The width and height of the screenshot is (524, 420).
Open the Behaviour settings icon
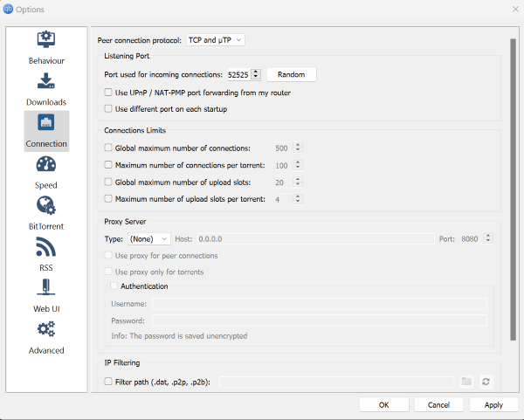pyautogui.click(x=46, y=39)
